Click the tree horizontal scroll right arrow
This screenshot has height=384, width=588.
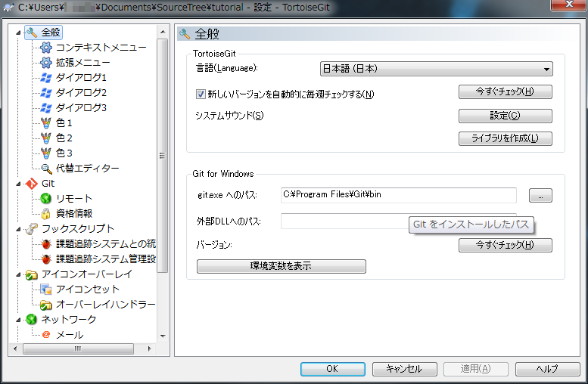150,348
